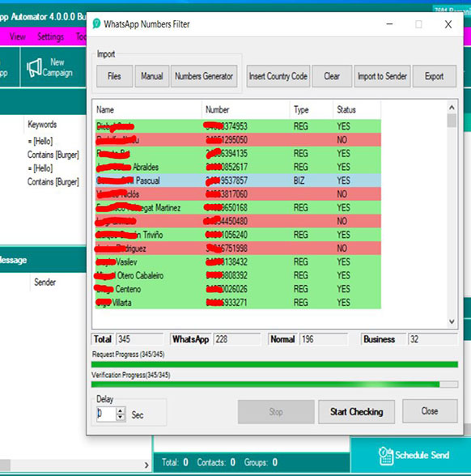The width and height of the screenshot is (471, 476).
Task: Sort by the Number column header
Action: (246, 109)
